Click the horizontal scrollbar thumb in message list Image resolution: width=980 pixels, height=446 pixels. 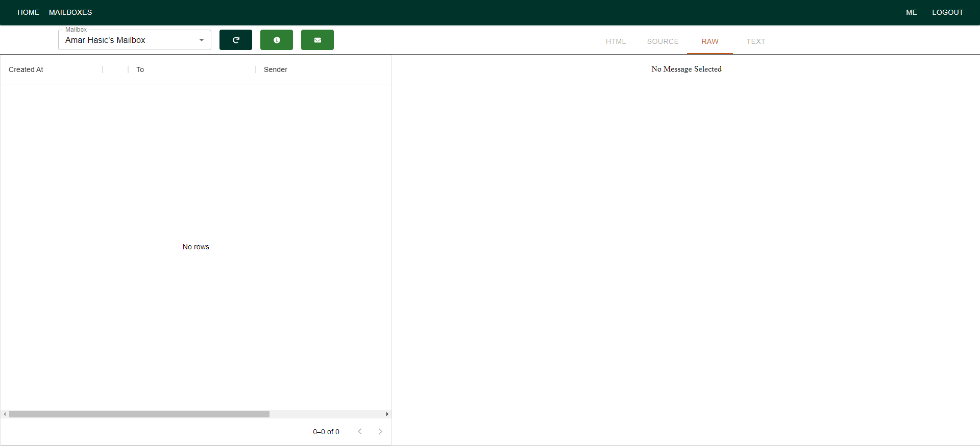(x=139, y=414)
